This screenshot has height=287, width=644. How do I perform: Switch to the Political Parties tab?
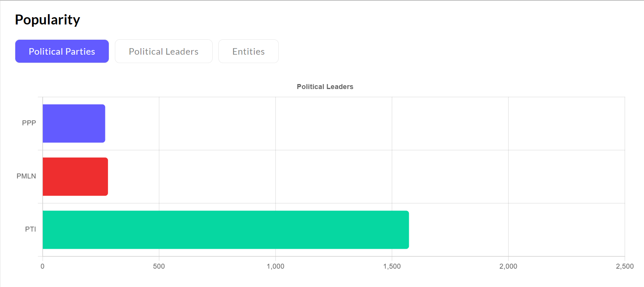coord(62,51)
